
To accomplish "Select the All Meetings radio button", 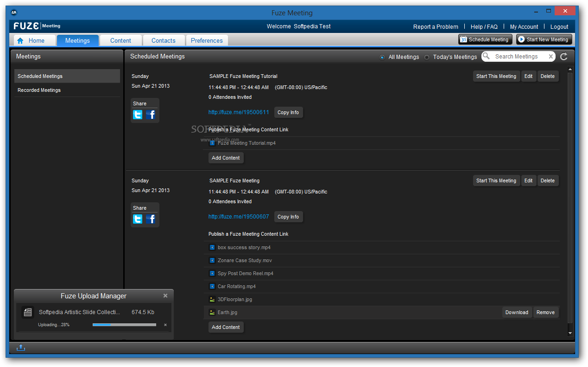I will click(x=382, y=57).
